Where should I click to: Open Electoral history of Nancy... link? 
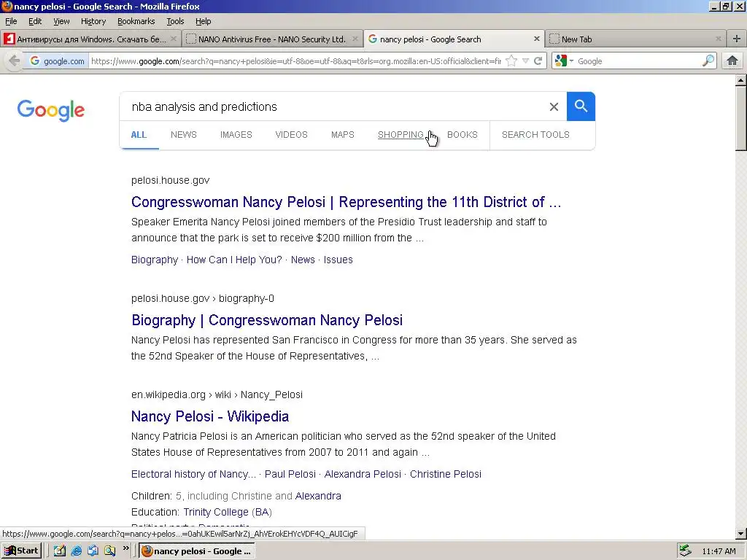click(193, 474)
